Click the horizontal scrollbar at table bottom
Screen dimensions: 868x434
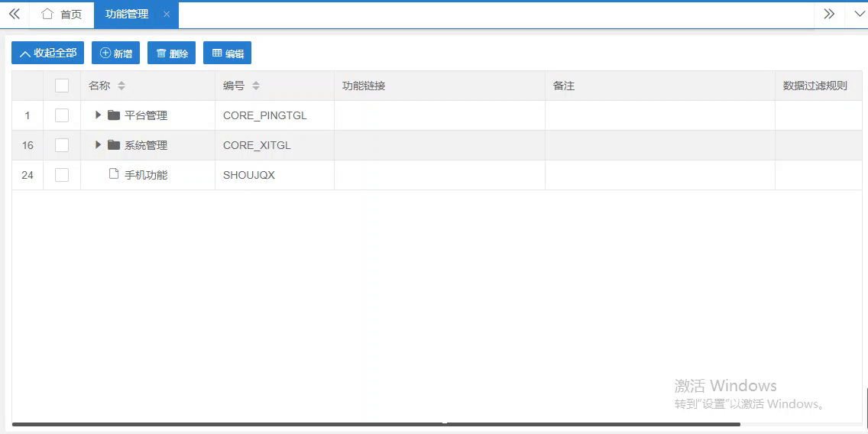pos(376,424)
